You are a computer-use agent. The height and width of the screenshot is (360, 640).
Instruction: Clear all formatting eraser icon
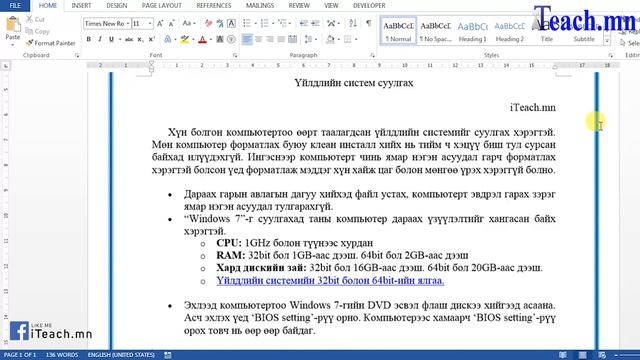click(209, 24)
